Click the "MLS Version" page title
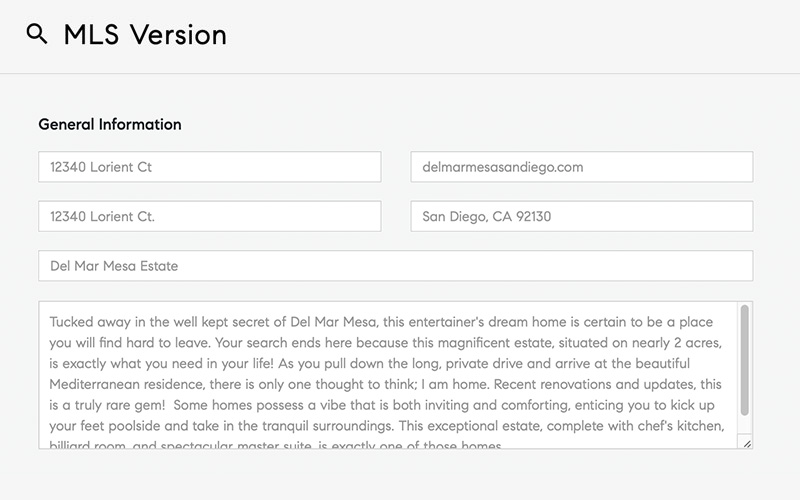 point(145,35)
